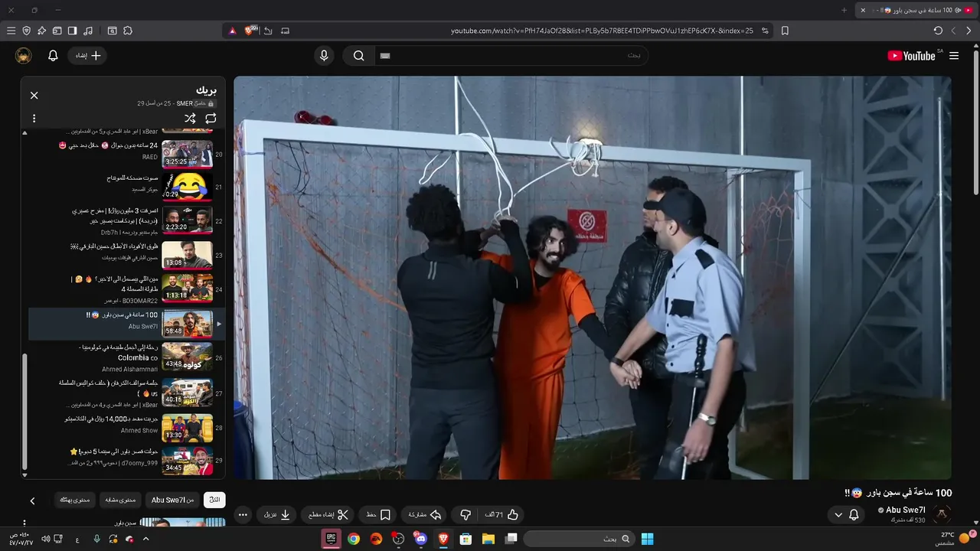The height and width of the screenshot is (551, 980).
Task: Select the 'محتوى يهمّك' chip
Action: click(x=75, y=500)
